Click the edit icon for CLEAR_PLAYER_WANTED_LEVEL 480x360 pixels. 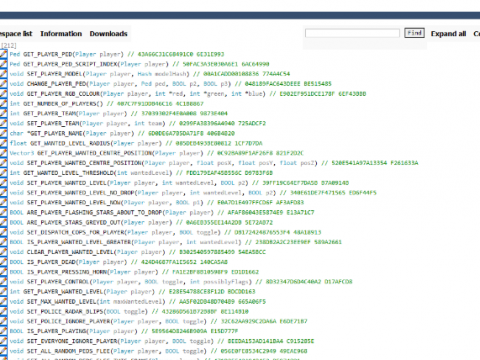click(x=3, y=252)
